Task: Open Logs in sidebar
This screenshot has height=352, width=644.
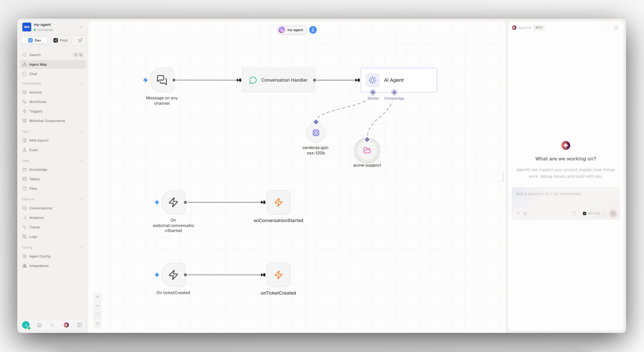Action: click(53, 237)
